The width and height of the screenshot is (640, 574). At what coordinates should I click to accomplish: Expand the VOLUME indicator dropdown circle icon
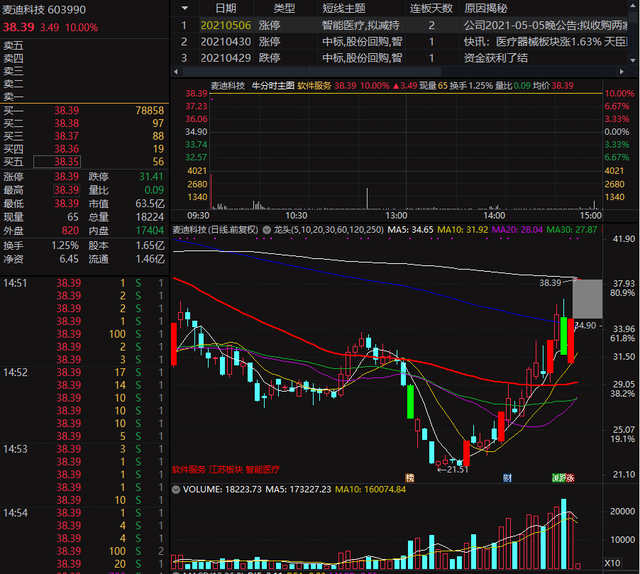pos(176,489)
